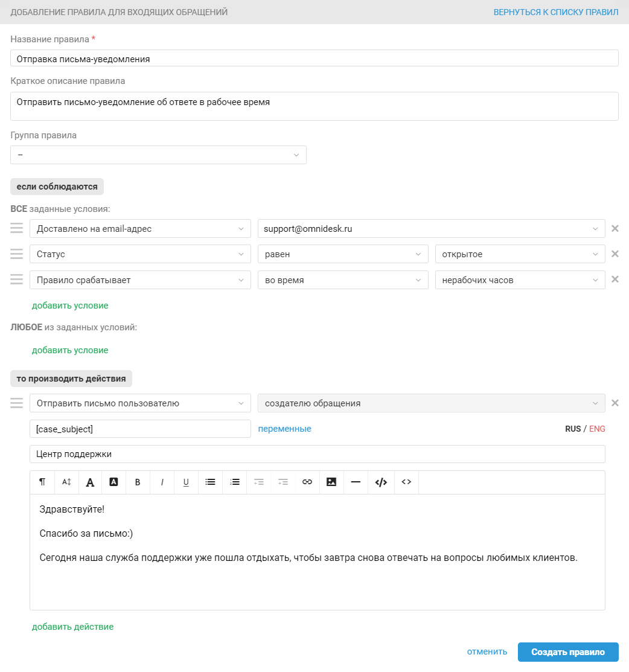Open the paragraph format icon
This screenshot has width=629, height=672.
point(42,482)
